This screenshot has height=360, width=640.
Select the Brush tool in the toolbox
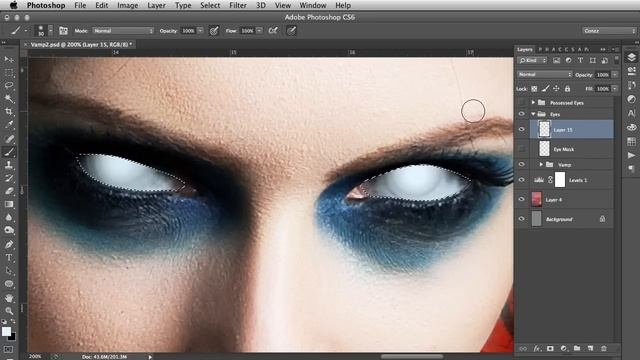pos(9,152)
